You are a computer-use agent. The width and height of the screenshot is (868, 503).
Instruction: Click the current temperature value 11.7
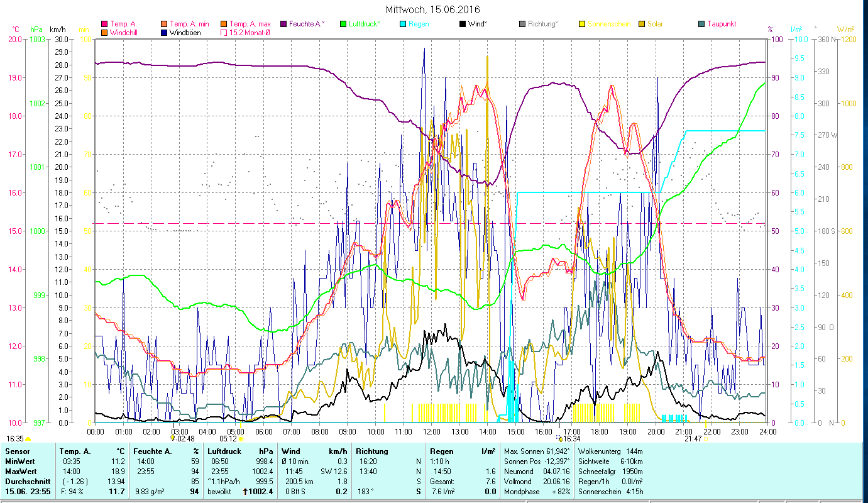coord(117,491)
